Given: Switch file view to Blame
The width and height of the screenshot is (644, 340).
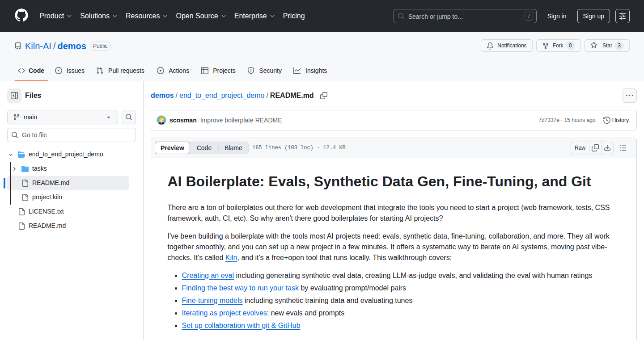Looking at the screenshot, I should point(233,148).
